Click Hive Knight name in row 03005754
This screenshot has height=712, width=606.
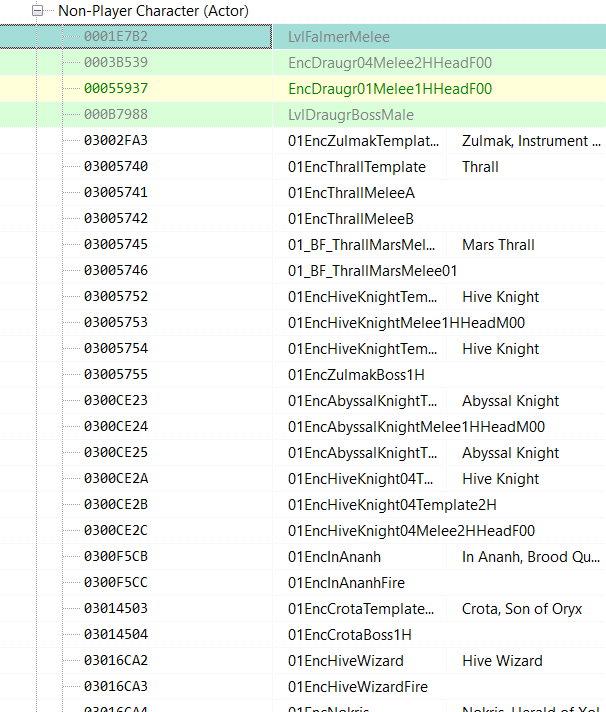pos(500,349)
